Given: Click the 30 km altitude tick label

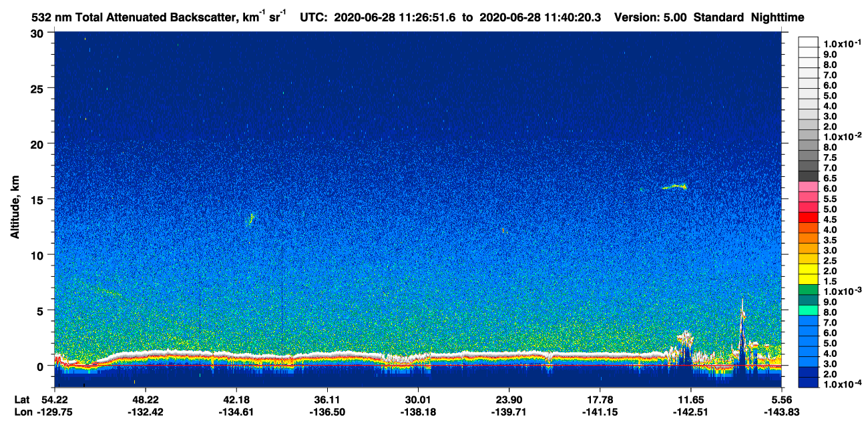Looking at the screenshot, I should (x=38, y=33).
